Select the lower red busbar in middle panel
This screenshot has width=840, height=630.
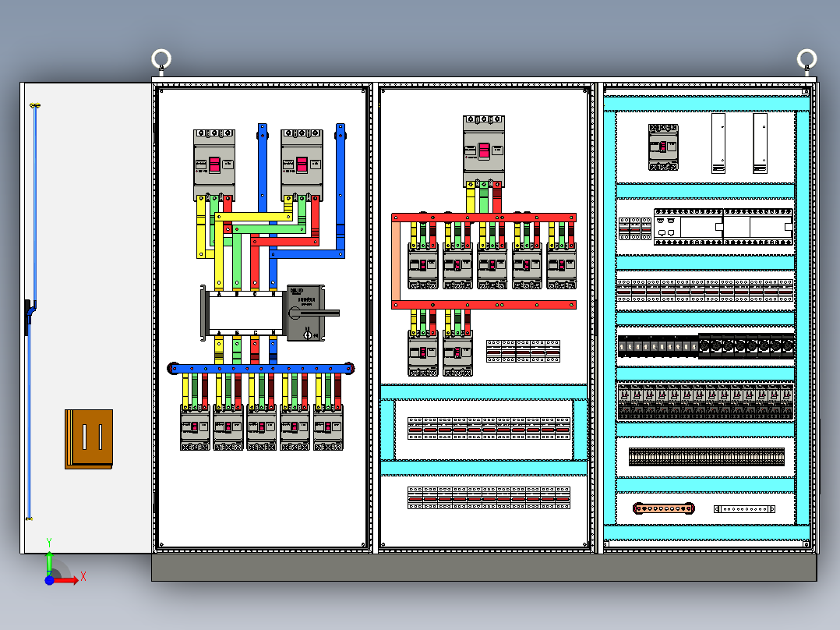point(484,305)
